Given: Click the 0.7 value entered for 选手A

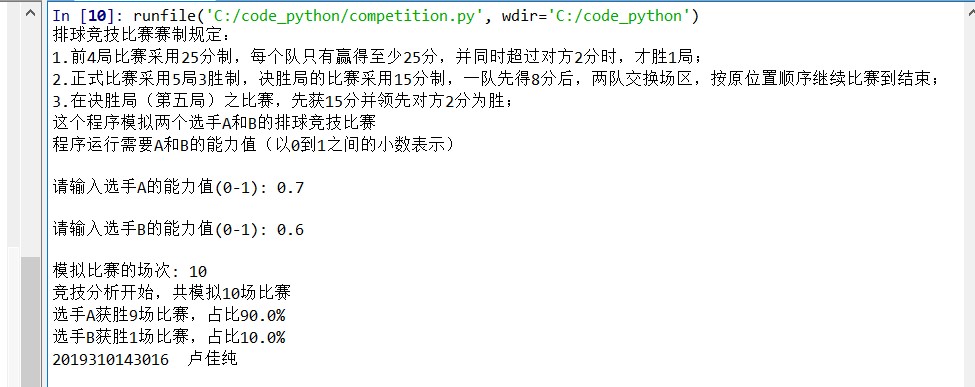Looking at the screenshot, I should [x=290, y=187].
